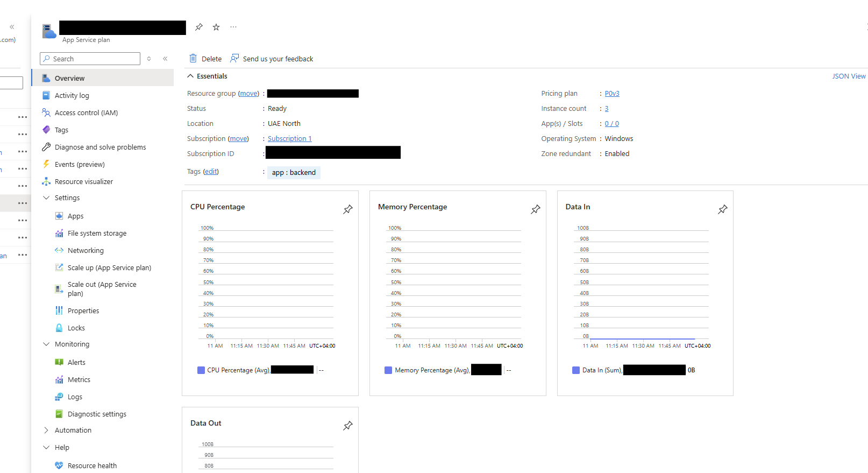Open File system storage
868x473 pixels.
pos(97,233)
